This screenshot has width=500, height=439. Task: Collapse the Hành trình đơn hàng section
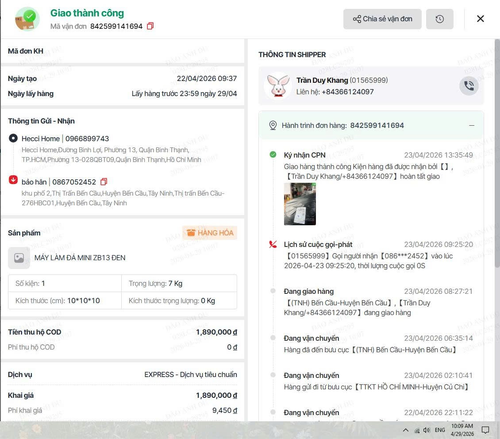point(471,126)
